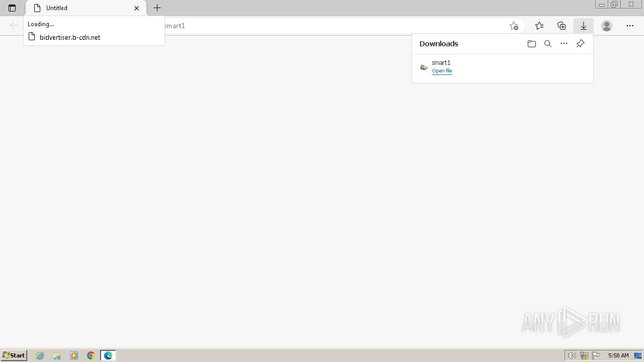Pin the Downloads panel
This screenshot has height=362, width=644.
[580, 44]
